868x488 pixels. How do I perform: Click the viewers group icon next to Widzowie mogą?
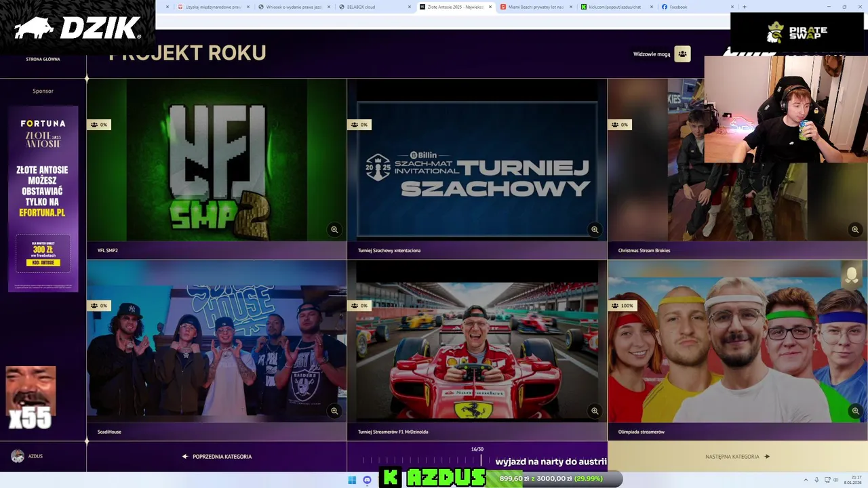point(682,54)
